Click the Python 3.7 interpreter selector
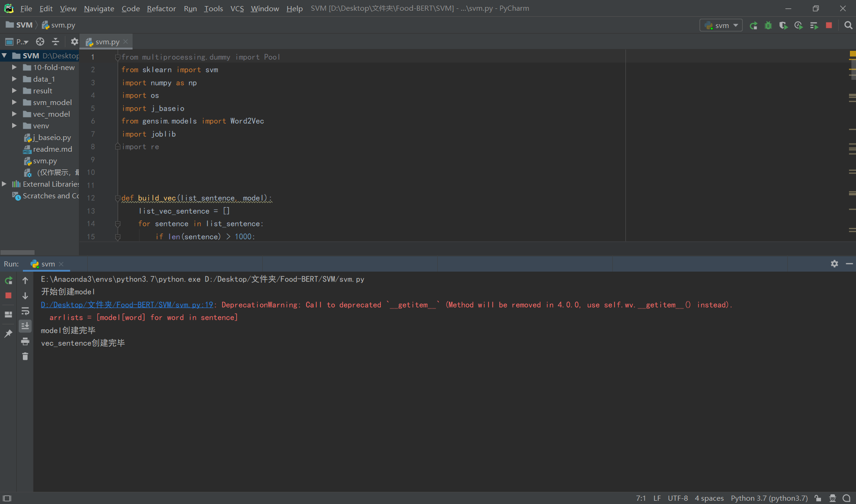Image resolution: width=856 pixels, height=504 pixels. tap(769, 498)
